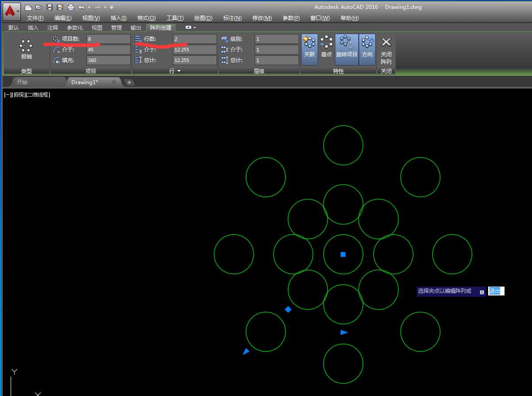This screenshot has width=532, height=396.
Task: Open the 编辑(E) menu
Action: (x=63, y=18)
